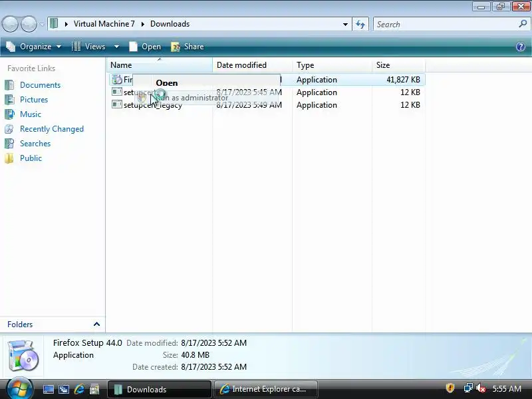
Task: Select the Firefox Setup file icon
Action: tap(117, 79)
